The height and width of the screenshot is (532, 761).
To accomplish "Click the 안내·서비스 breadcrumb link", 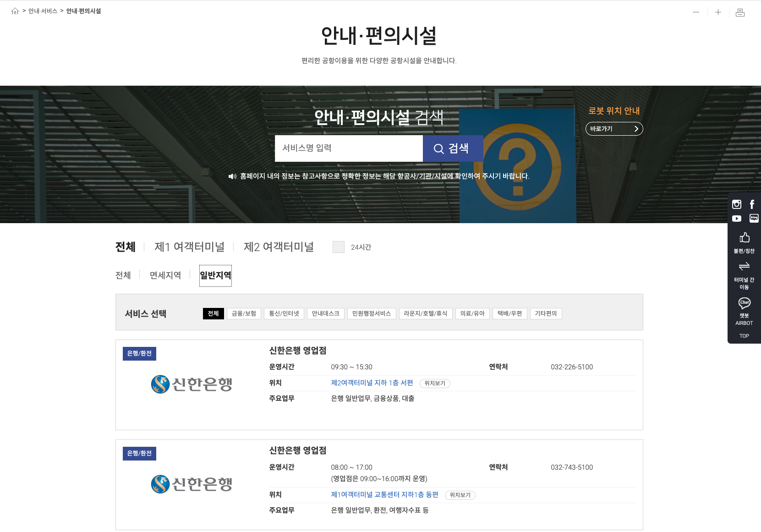I will (42, 11).
